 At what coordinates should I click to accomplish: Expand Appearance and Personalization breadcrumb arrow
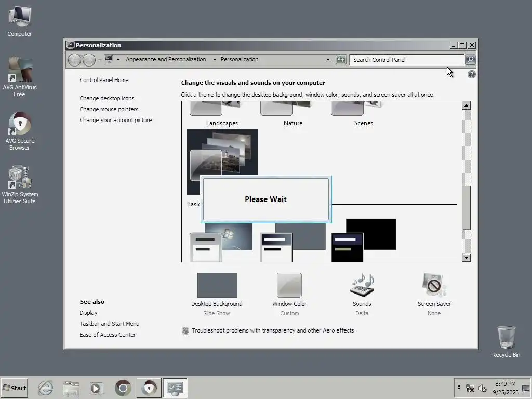(215, 59)
